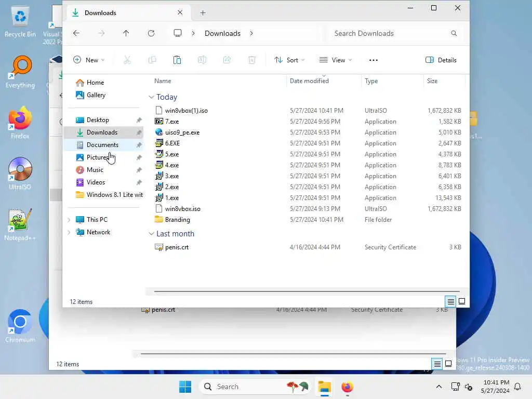Image resolution: width=532 pixels, height=399 pixels.
Task: Click Downloads in the address breadcrumb
Action: (x=222, y=33)
